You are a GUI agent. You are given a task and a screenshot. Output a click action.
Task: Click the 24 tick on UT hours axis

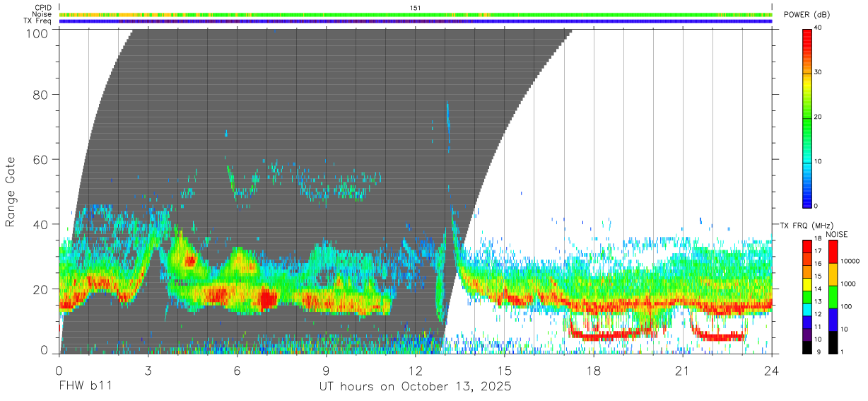click(x=772, y=371)
